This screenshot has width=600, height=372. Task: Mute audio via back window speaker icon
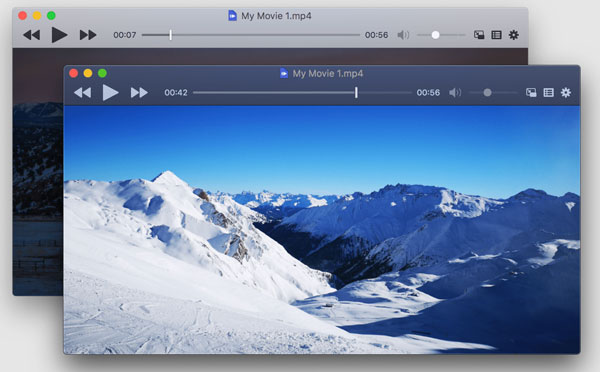(403, 35)
